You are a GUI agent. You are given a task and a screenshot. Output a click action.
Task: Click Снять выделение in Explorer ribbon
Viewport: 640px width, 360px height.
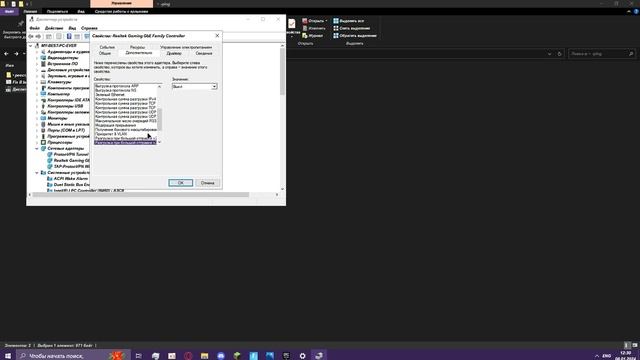click(351, 28)
